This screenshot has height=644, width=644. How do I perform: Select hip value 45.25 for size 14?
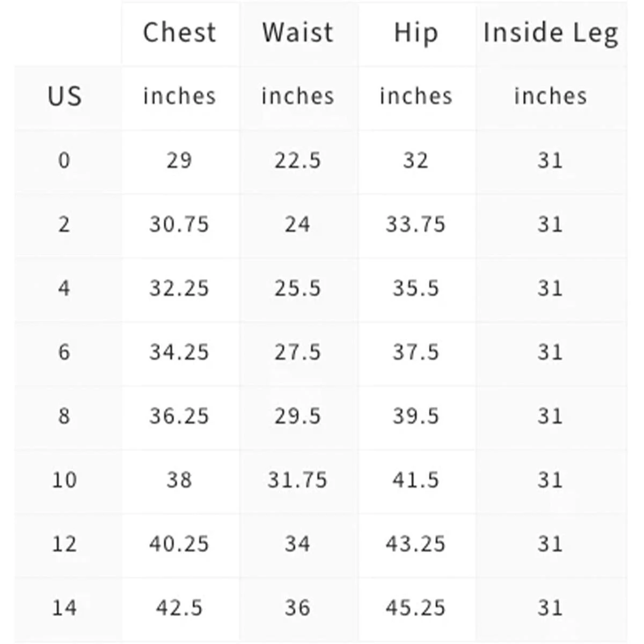(x=416, y=608)
